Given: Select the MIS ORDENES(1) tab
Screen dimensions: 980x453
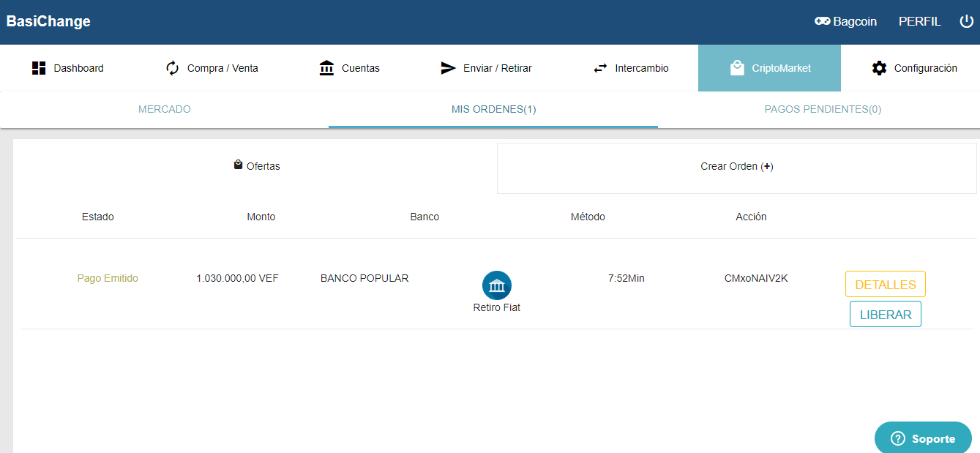Looking at the screenshot, I should 493,110.
